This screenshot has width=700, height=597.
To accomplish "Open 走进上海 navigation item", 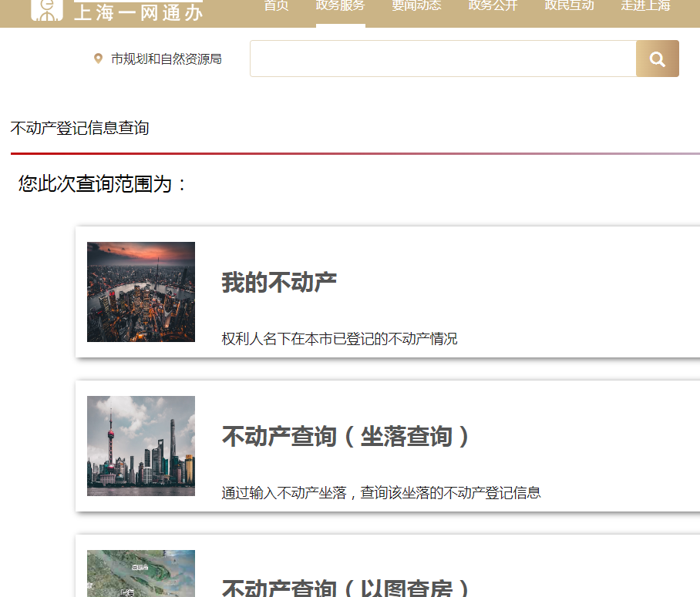I will [645, 6].
